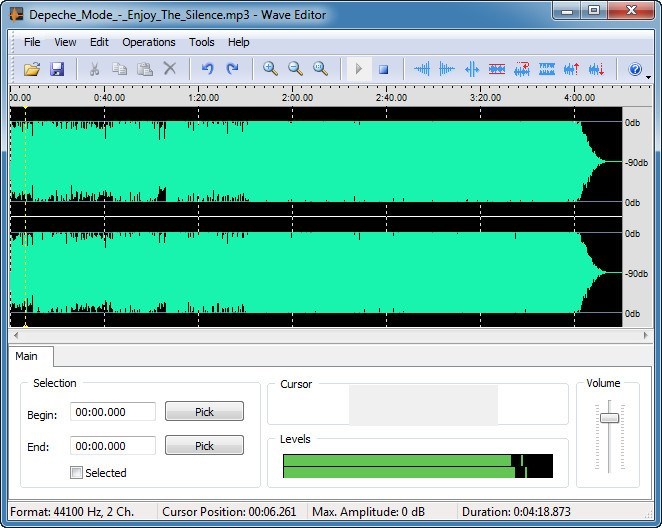Copy selection using the copy icon
Screen dimensions: 662x528
coord(119,69)
